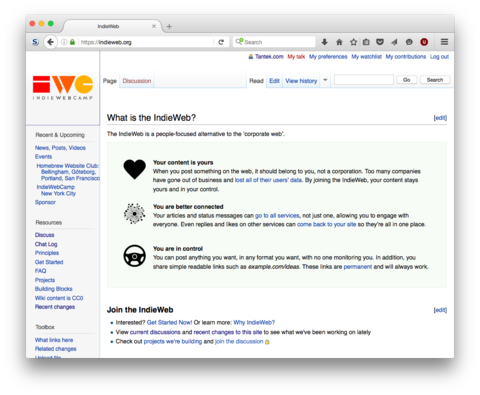This screenshot has height=395, width=480.
Task: Click the Go button
Action: point(406,80)
